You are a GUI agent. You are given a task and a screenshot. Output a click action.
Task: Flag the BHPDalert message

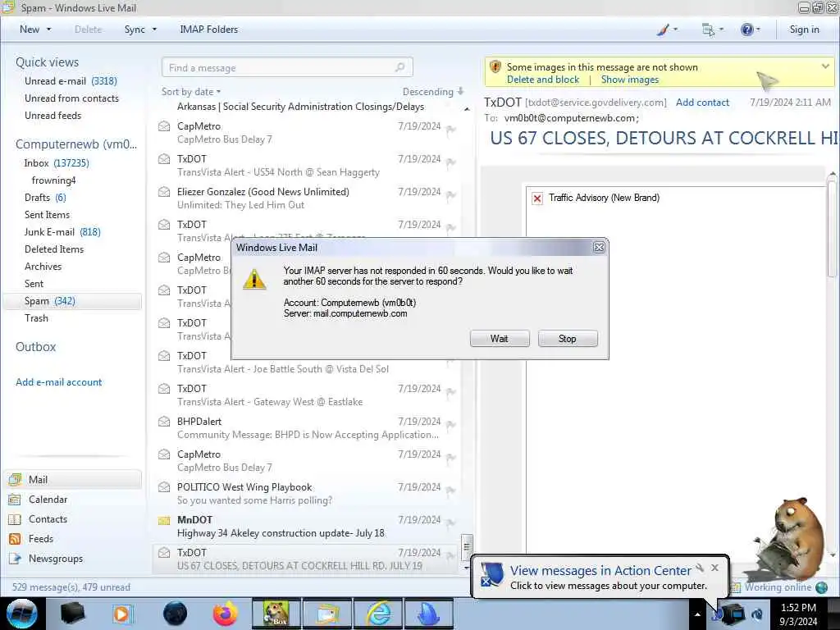click(451, 424)
